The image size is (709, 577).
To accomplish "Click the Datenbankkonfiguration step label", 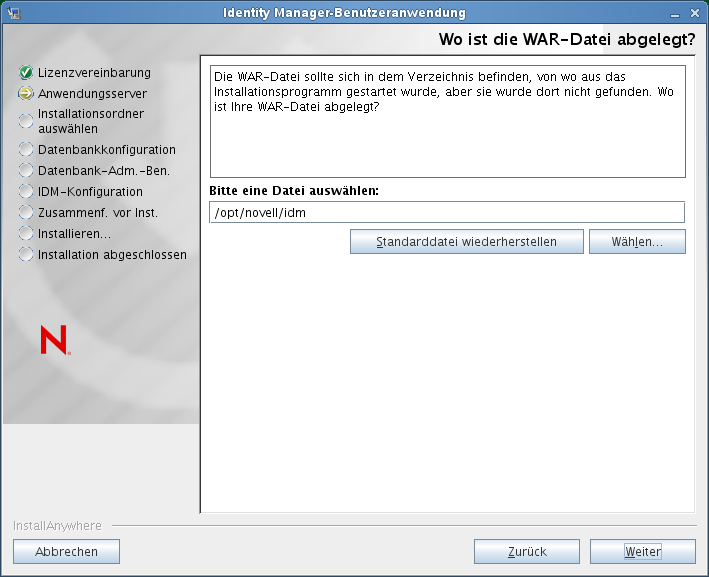I will 107,150.
